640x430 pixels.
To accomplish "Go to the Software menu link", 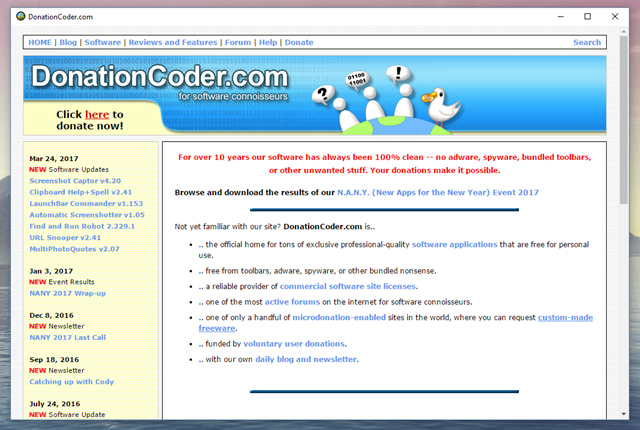I will click(102, 42).
